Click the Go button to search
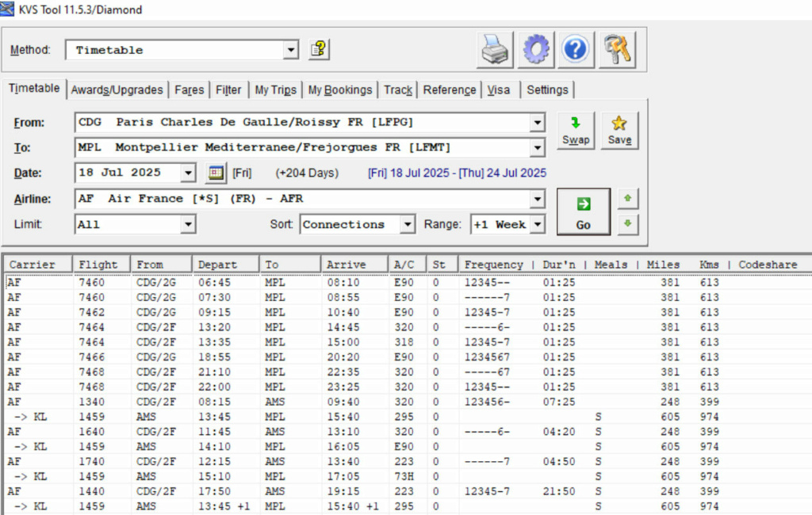Image resolution: width=812 pixels, height=515 pixels. tap(584, 212)
